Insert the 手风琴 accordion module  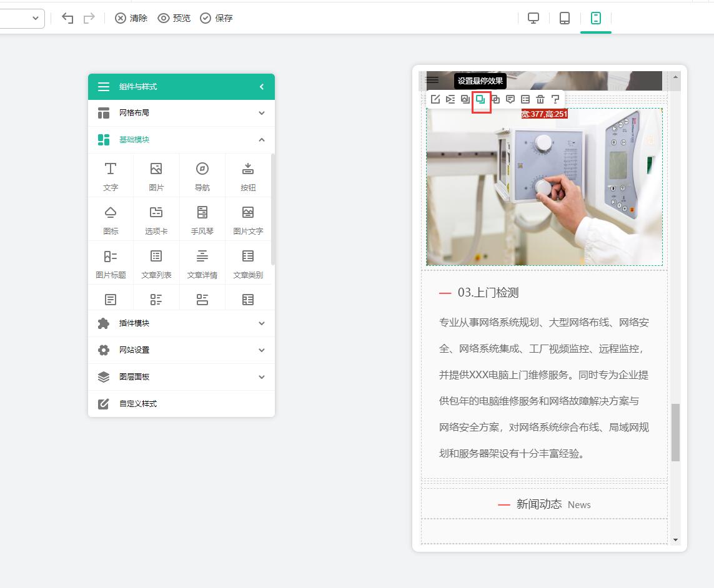pyautogui.click(x=202, y=220)
